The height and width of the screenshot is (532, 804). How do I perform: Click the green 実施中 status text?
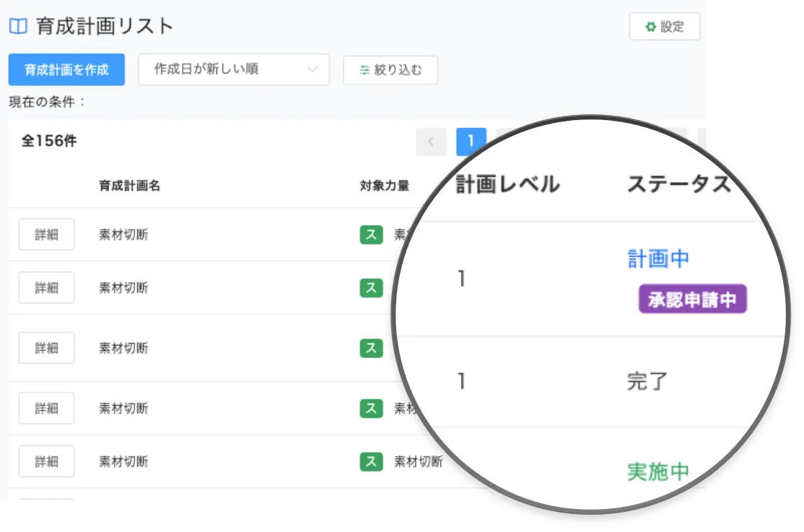[658, 472]
